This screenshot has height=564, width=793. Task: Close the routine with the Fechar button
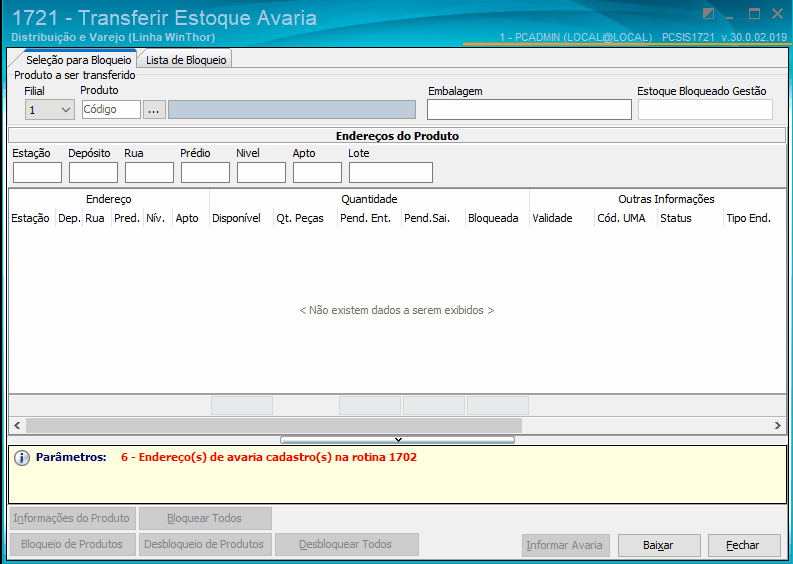744,545
